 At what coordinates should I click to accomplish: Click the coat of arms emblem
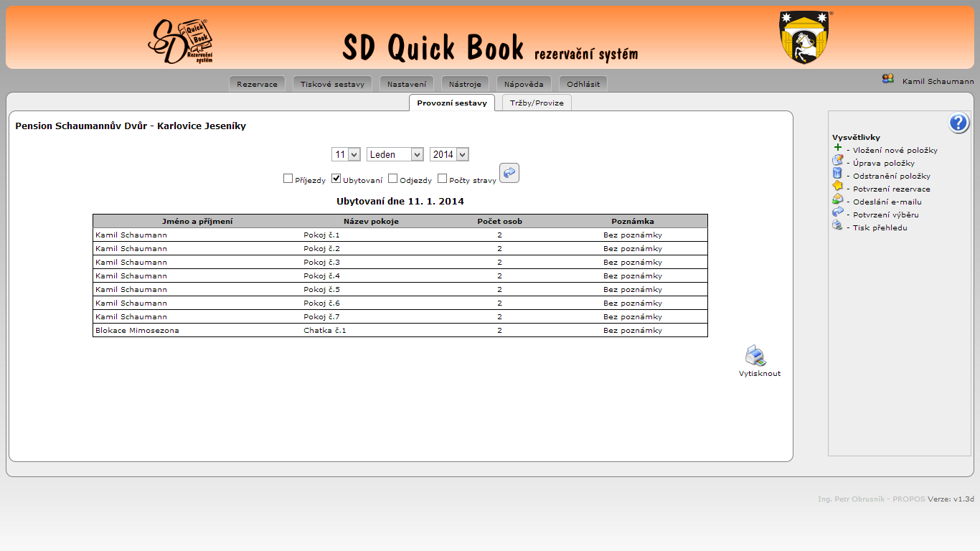point(806,37)
